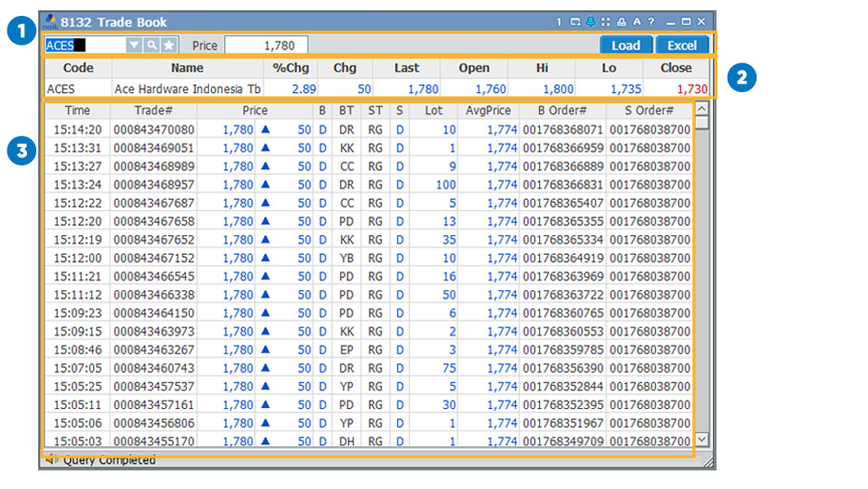
Task: Click the Price input field
Action: [x=266, y=45]
